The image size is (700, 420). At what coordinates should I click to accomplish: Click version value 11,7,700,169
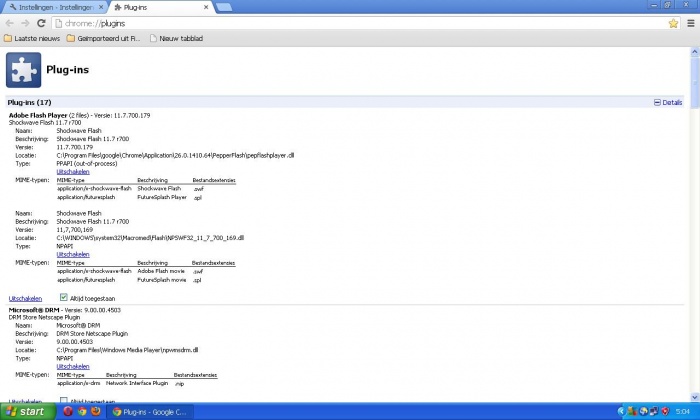coord(75,230)
